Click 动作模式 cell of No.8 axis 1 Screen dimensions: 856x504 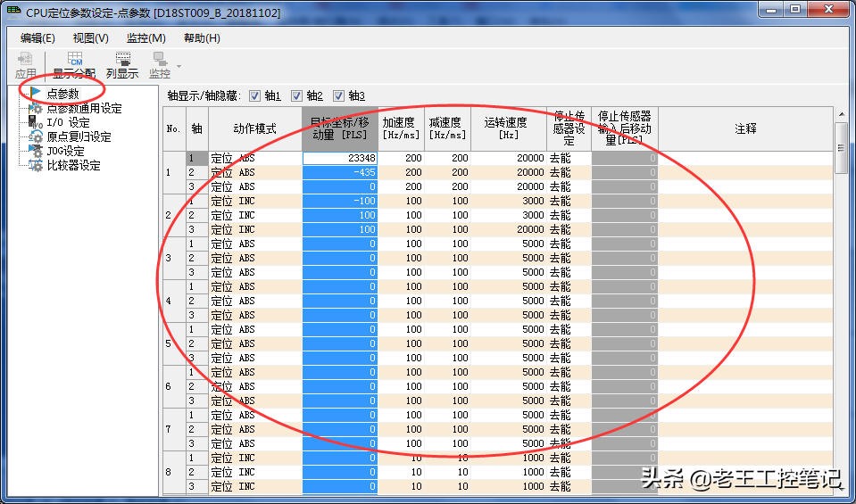pos(255,458)
